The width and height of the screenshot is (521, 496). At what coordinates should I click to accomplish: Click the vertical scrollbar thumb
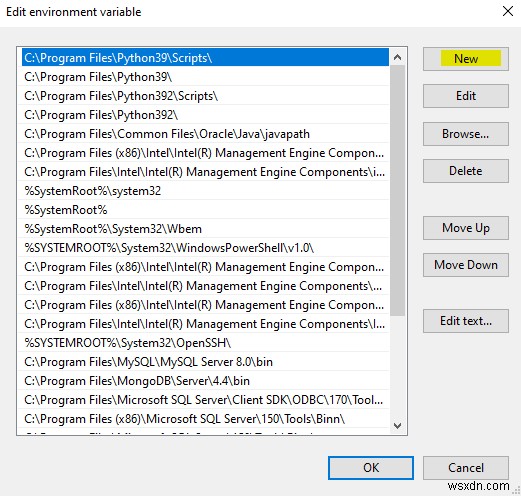397,190
